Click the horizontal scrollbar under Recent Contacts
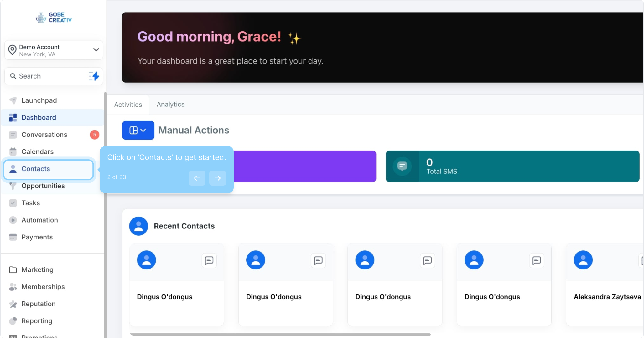 (x=280, y=335)
